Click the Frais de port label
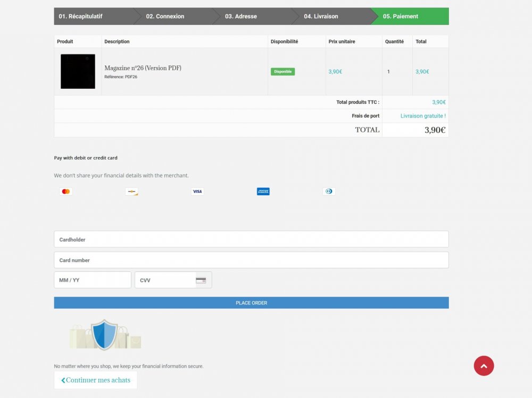The image size is (532, 398). (365, 115)
